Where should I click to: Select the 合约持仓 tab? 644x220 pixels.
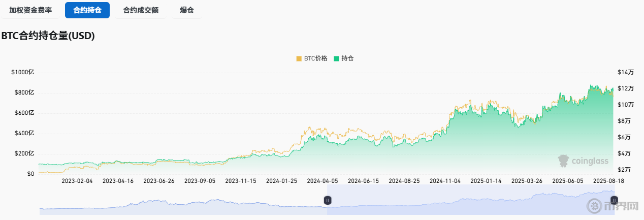(x=87, y=10)
